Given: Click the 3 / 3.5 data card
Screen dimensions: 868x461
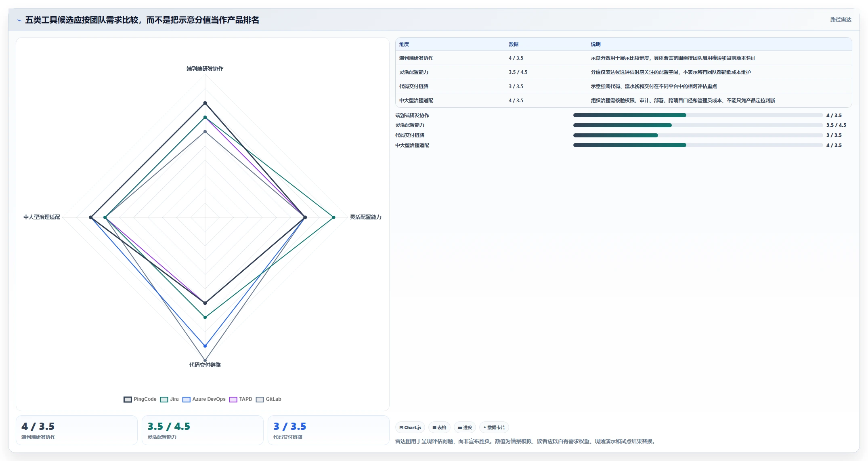Looking at the screenshot, I should [329, 430].
